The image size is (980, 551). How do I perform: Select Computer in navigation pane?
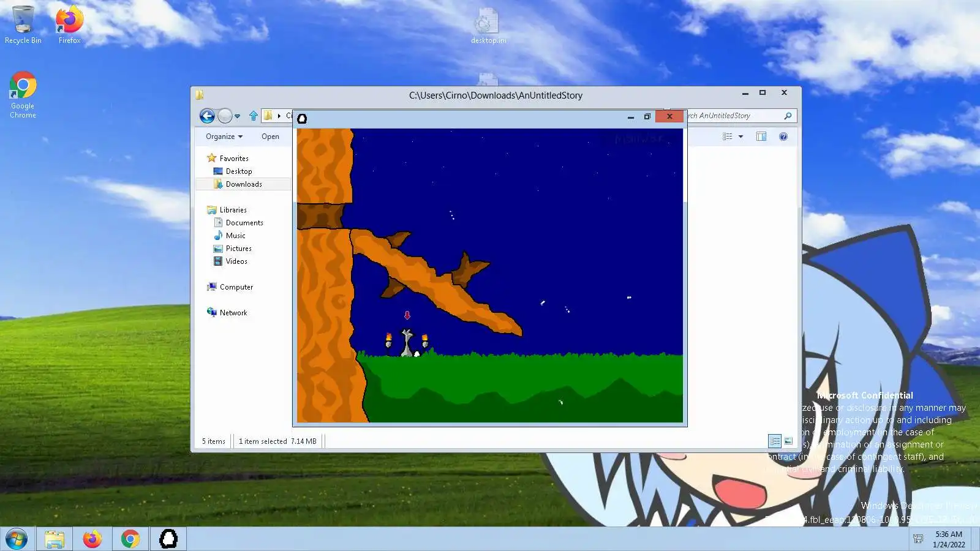click(230, 287)
